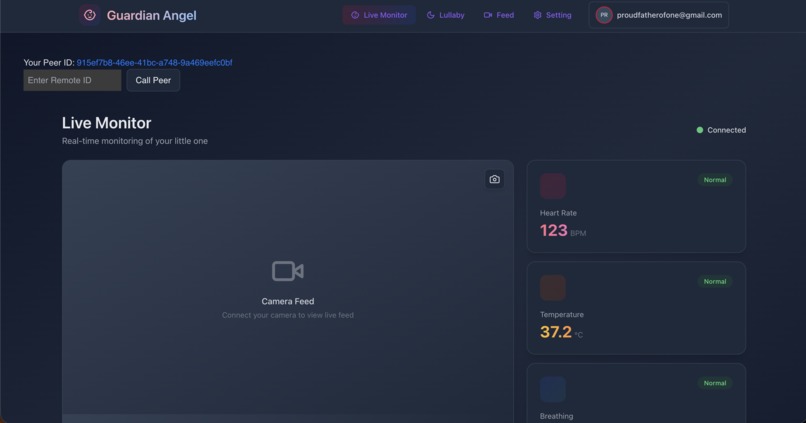Click the Peer ID link text
This screenshot has width=806, height=423.
(154, 63)
